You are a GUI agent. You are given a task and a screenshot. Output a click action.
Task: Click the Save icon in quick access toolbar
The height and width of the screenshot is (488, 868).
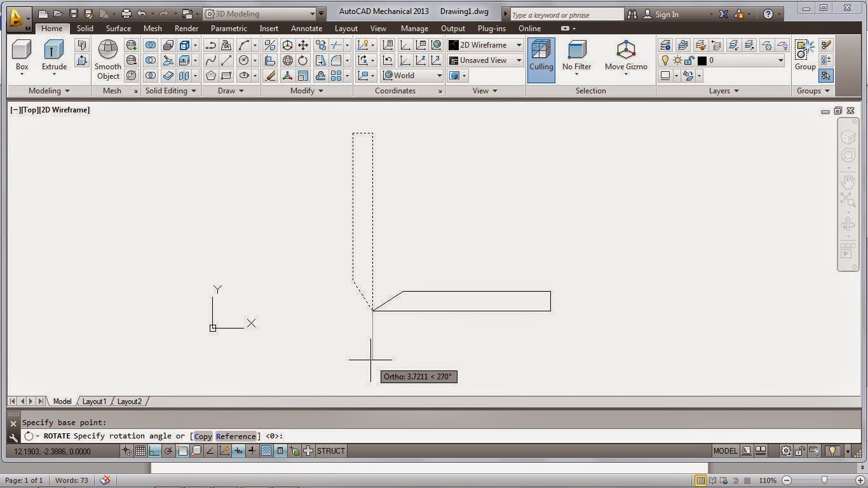[74, 13]
